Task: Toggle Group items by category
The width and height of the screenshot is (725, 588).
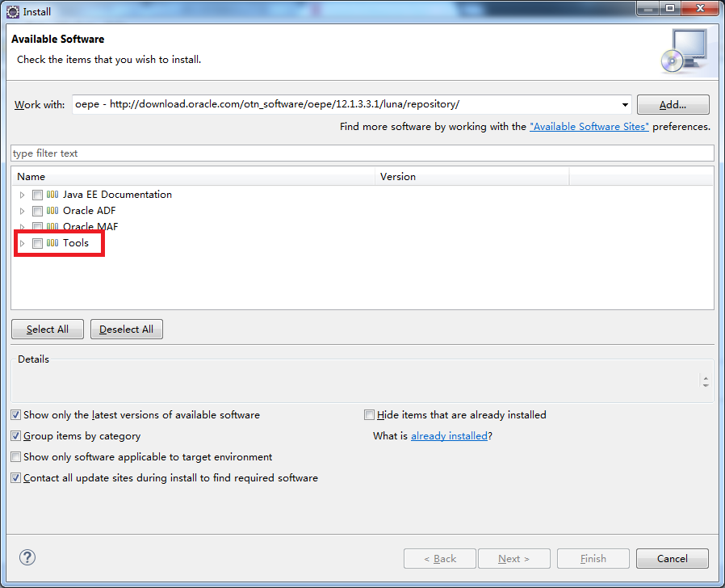Action: 15,436
